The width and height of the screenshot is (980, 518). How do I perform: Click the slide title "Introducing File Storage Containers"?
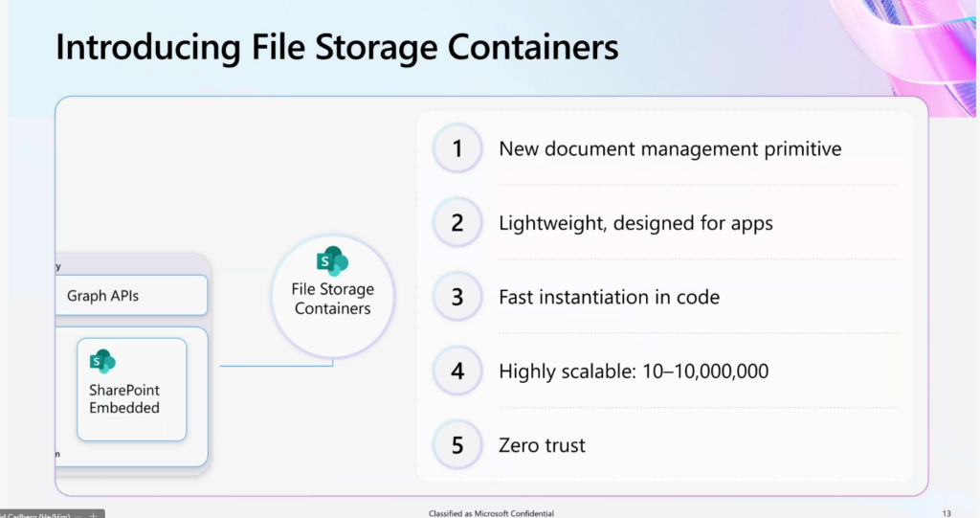(x=337, y=47)
